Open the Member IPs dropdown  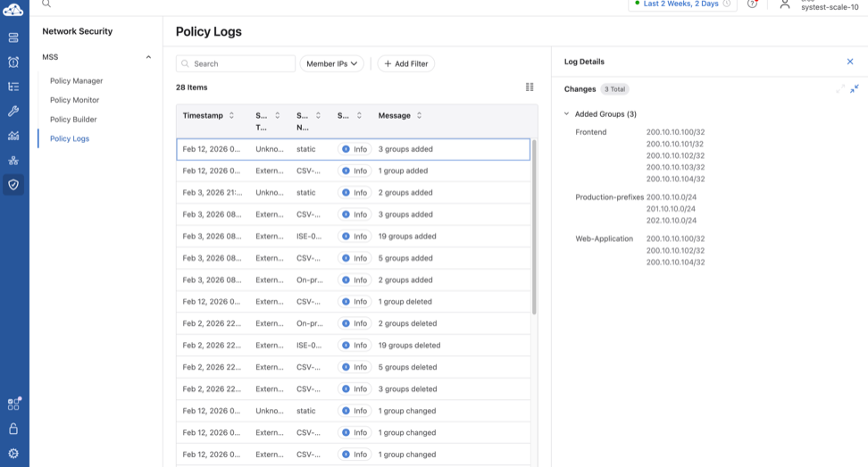(331, 63)
